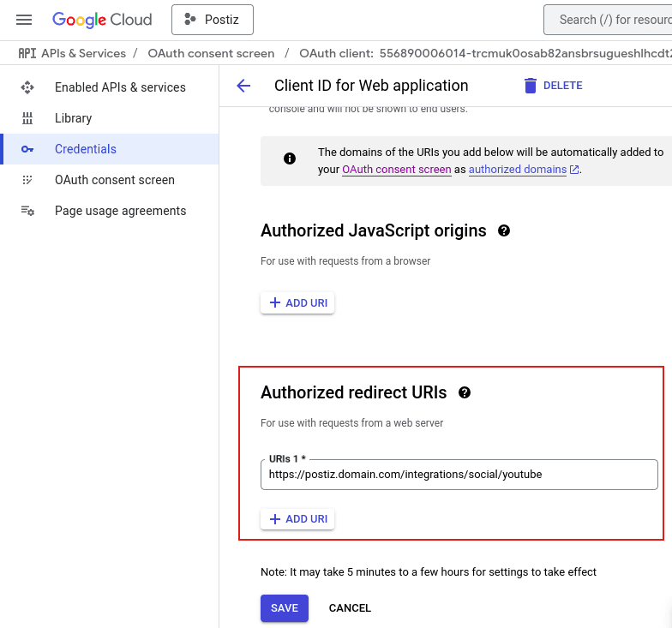This screenshot has width=672, height=628.
Task: Click the Google Cloud logo
Action: coord(102,20)
